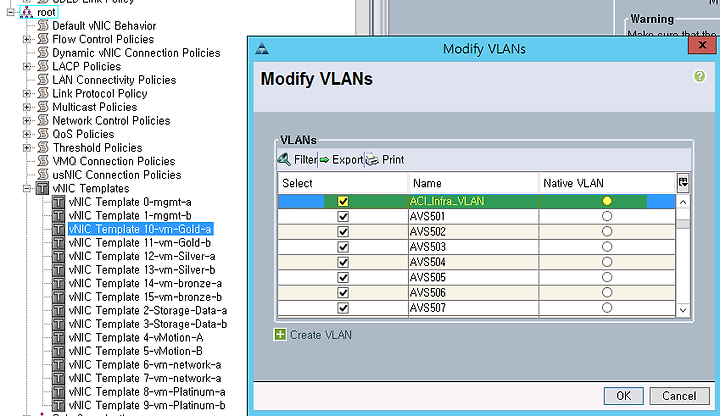Click the vNIC Template 11-vm-Gold-b icon
Viewport: 720px width, 416px height.
click(58, 242)
